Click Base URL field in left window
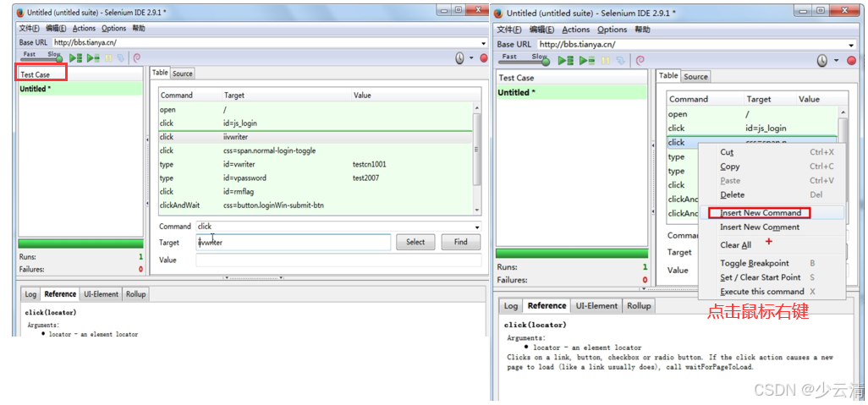The height and width of the screenshot is (405, 868). pos(270,42)
